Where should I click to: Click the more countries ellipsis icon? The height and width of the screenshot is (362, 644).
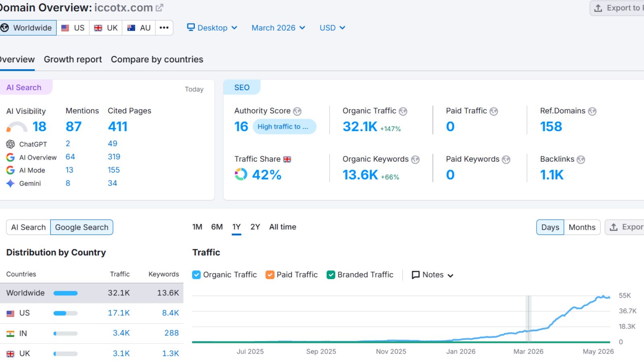(164, 28)
